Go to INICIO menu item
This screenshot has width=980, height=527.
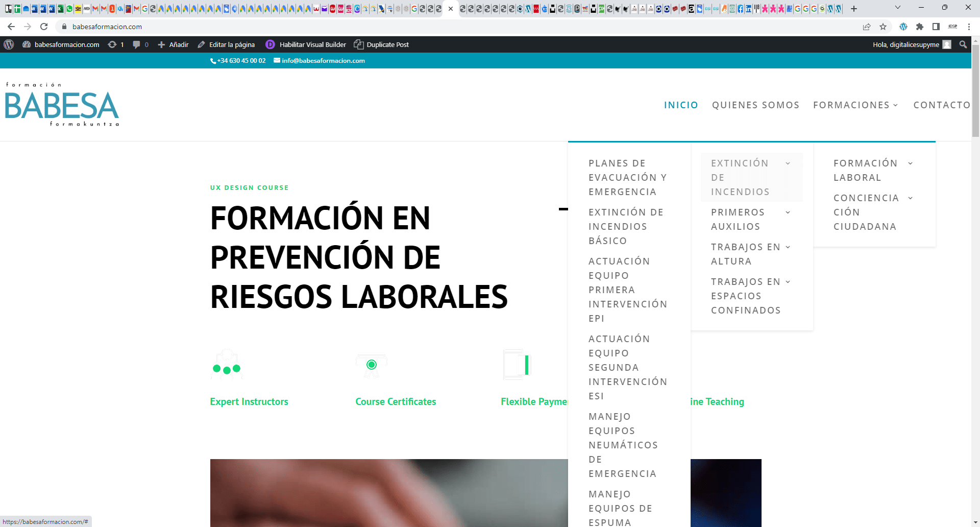click(681, 105)
